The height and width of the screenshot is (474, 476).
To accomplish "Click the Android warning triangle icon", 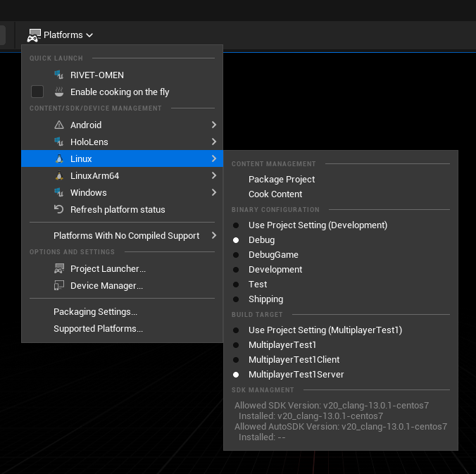I will (59, 125).
